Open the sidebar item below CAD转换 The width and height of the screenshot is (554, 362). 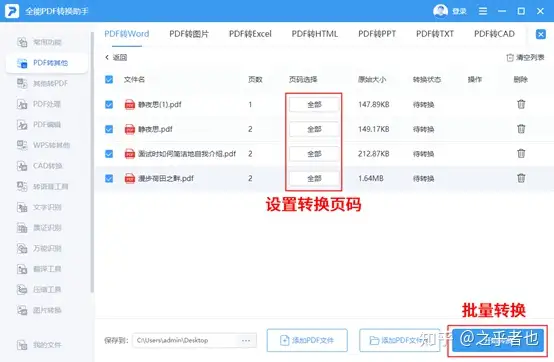click(x=42, y=186)
